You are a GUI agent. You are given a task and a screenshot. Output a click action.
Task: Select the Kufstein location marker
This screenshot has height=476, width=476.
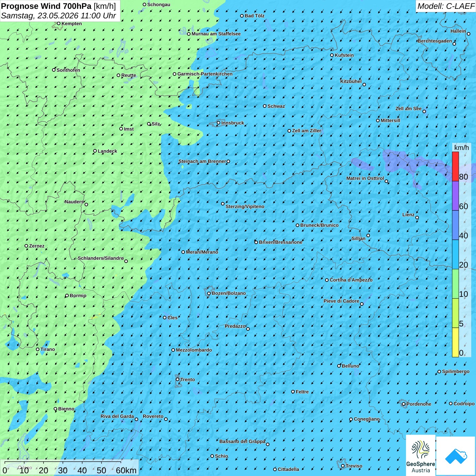click(332, 55)
